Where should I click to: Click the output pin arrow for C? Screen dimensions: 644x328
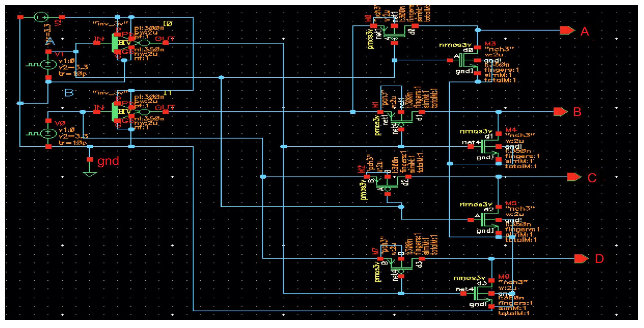pyautogui.click(x=574, y=177)
